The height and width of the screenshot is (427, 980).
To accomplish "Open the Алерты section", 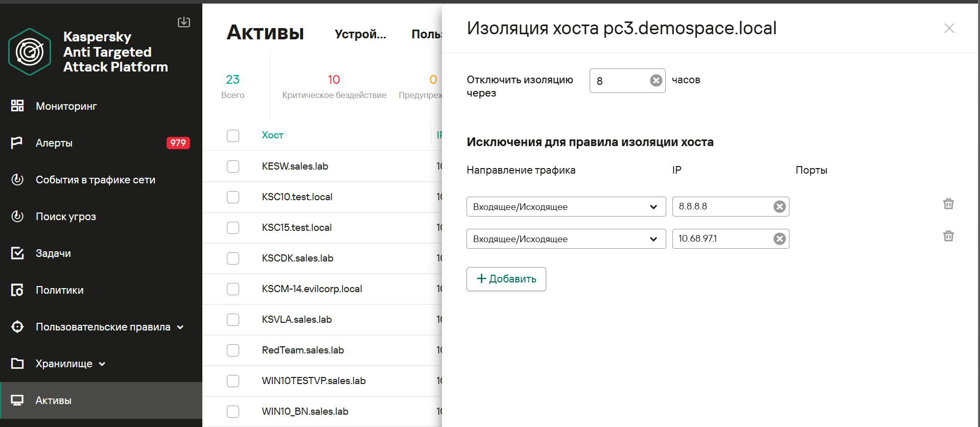I will [54, 143].
